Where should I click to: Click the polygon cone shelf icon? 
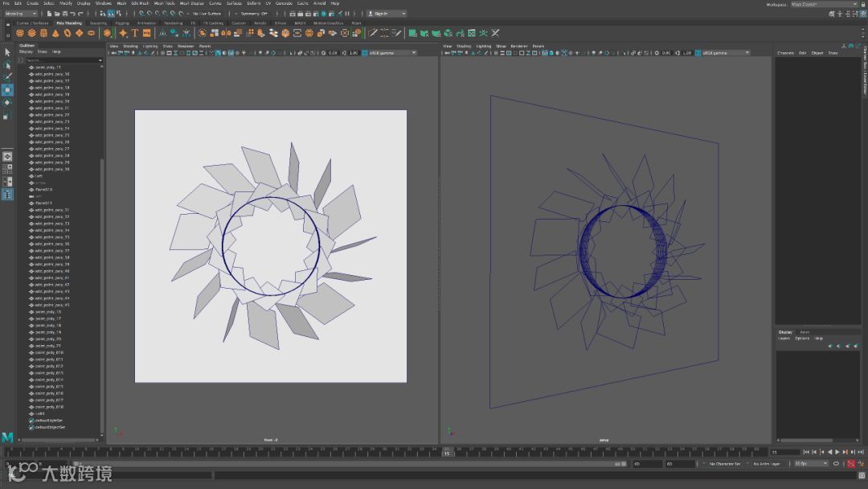tap(55, 33)
